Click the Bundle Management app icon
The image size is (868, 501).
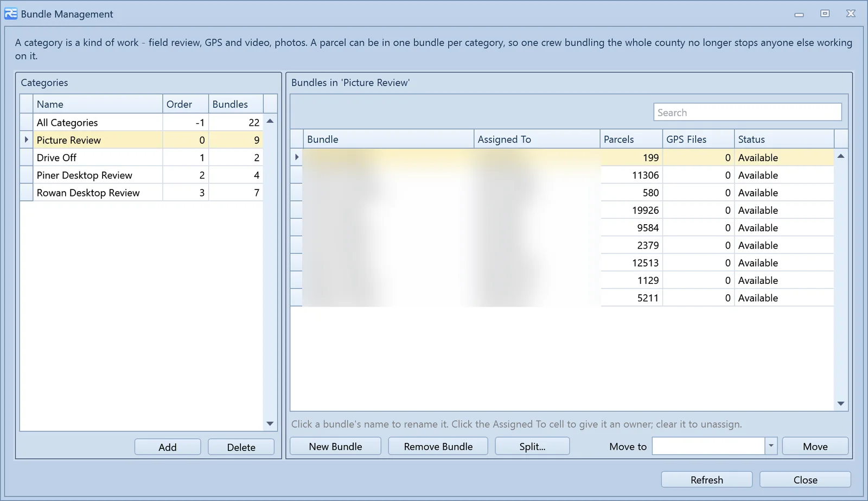point(11,14)
